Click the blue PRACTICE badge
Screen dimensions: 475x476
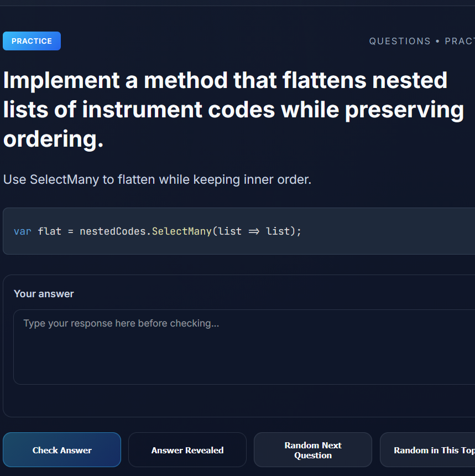click(x=32, y=41)
